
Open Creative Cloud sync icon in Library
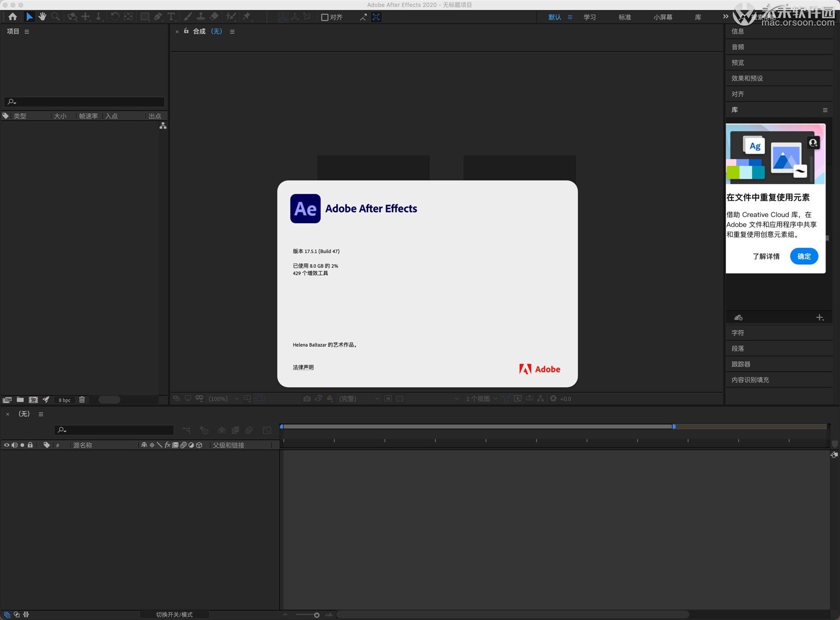tap(739, 317)
